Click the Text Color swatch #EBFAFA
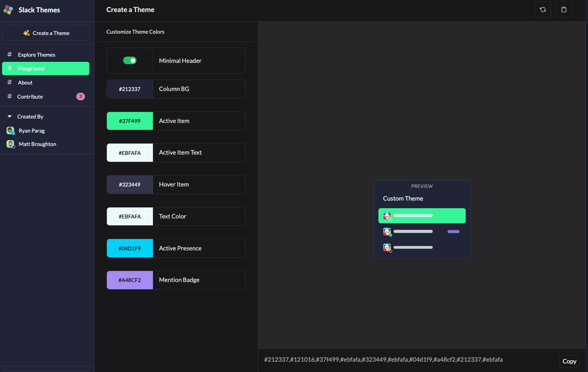This screenshot has height=372, width=588. click(x=130, y=216)
